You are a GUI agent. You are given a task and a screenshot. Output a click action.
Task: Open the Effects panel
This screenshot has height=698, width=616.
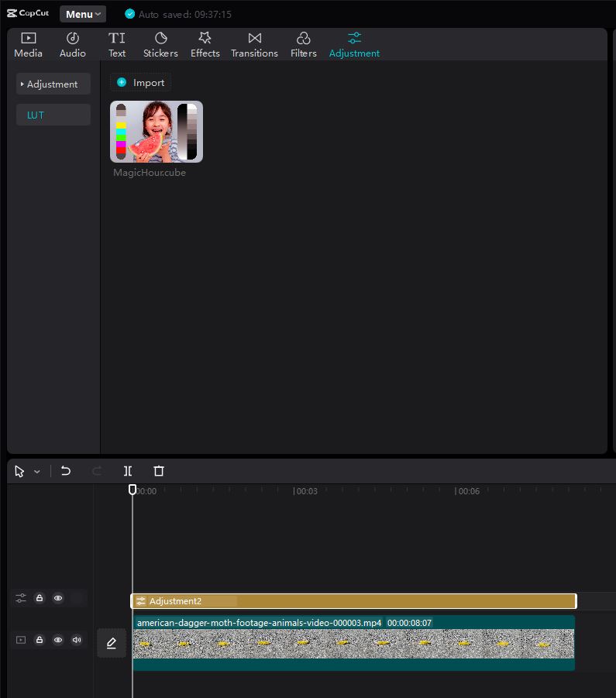click(205, 45)
